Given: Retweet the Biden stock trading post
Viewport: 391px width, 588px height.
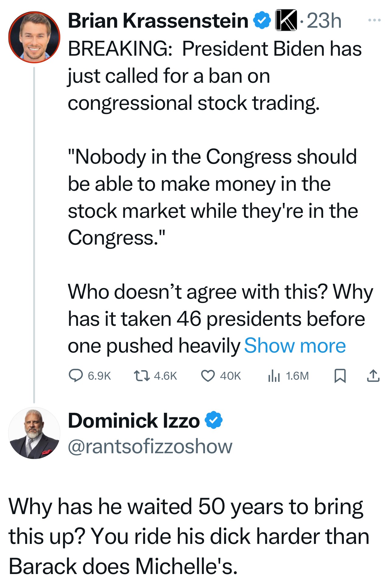Looking at the screenshot, I should tap(142, 376).
